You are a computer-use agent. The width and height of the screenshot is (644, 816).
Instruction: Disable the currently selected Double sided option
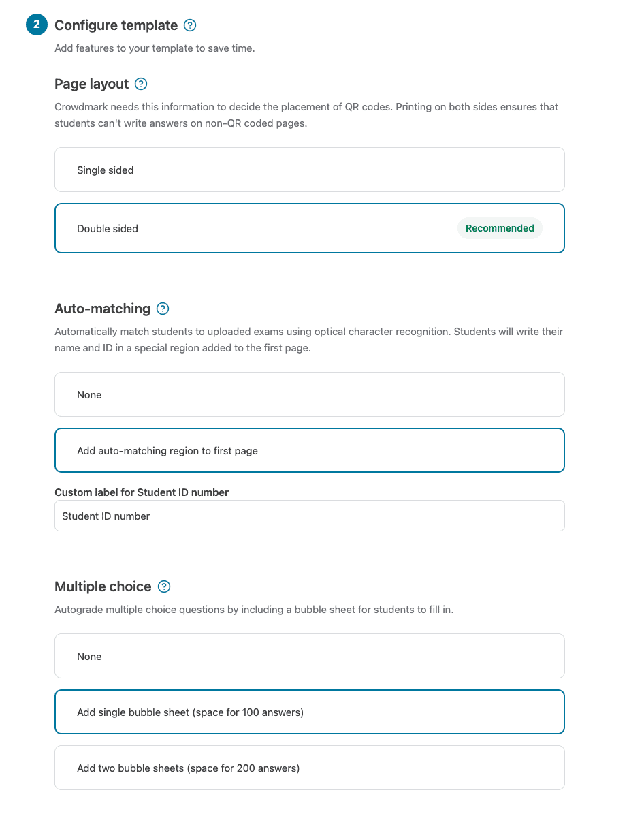(x=310, y=228)
